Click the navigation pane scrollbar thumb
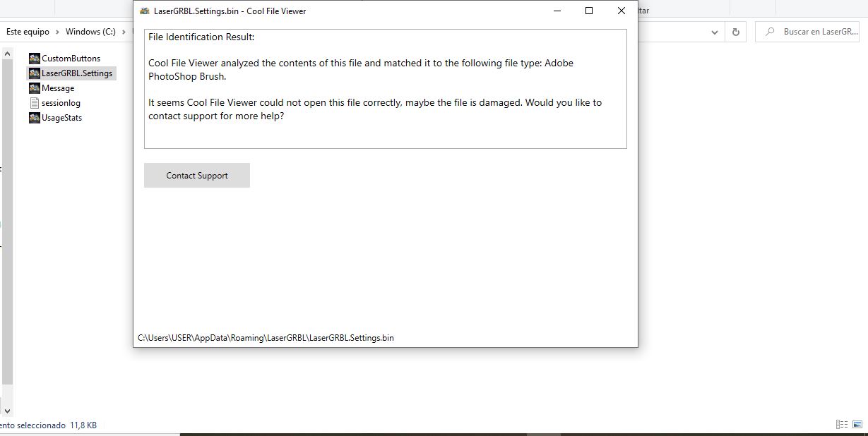 [7, 222]
